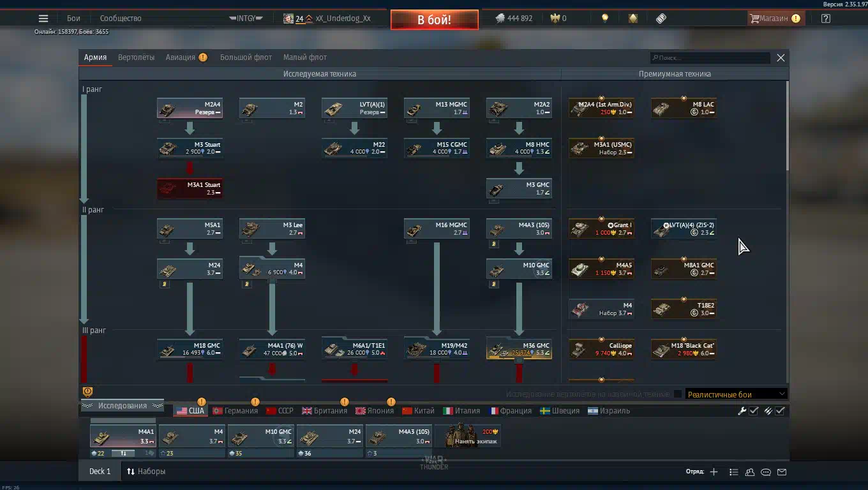The width and height of the screenshot is (868, 490).
Task: Select the Армия tab
Action: 95,57
